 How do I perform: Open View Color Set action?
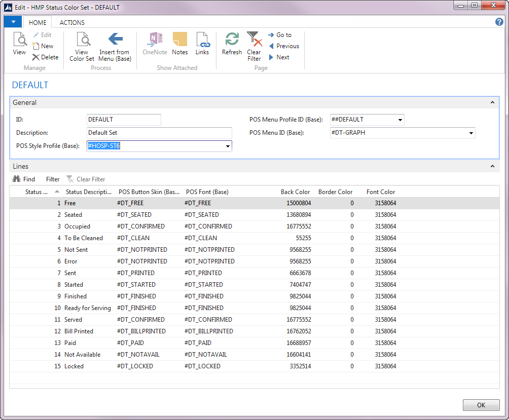coord(82,47)
